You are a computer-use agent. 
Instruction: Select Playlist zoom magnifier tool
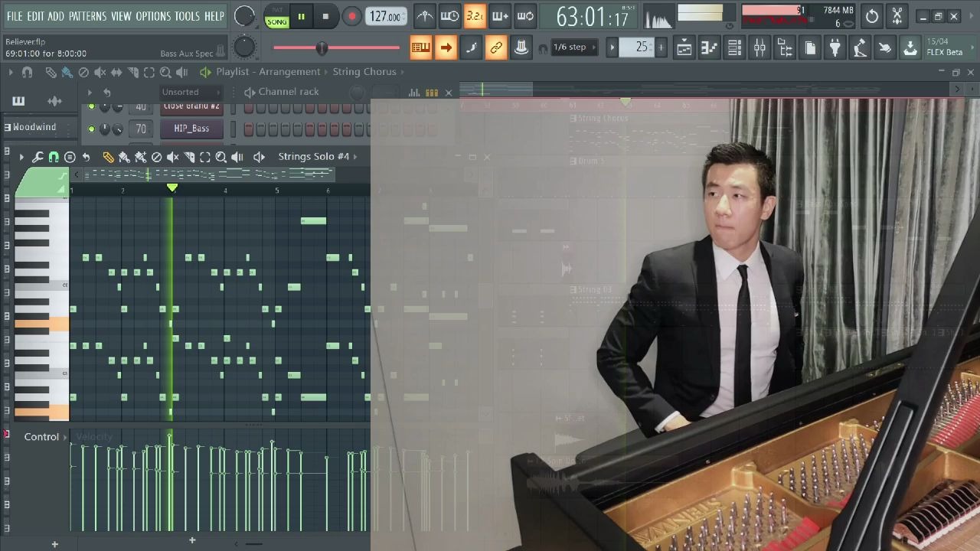point(165,72)
